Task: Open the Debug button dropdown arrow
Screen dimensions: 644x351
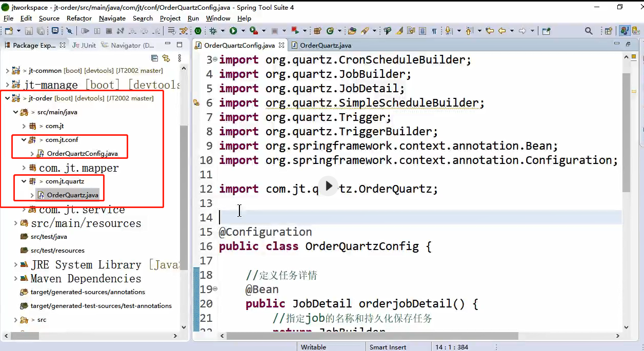Action: tap(223, 31)
